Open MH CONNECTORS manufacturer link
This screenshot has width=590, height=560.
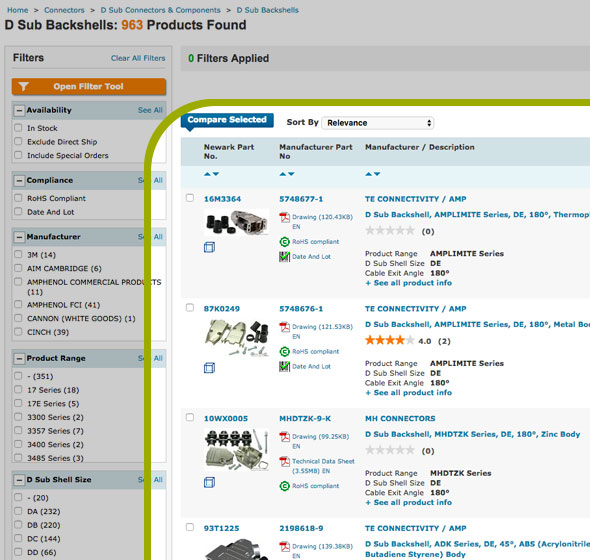tap(400, 418)
